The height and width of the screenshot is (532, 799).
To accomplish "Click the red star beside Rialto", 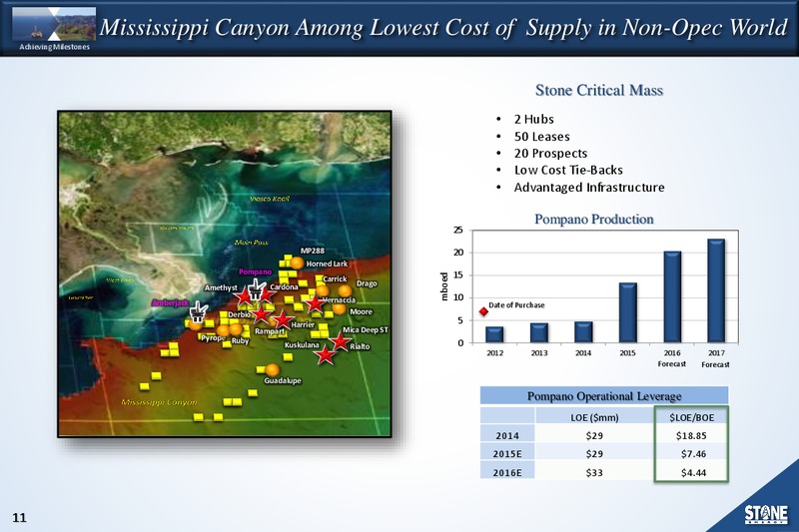I will 339,341.
